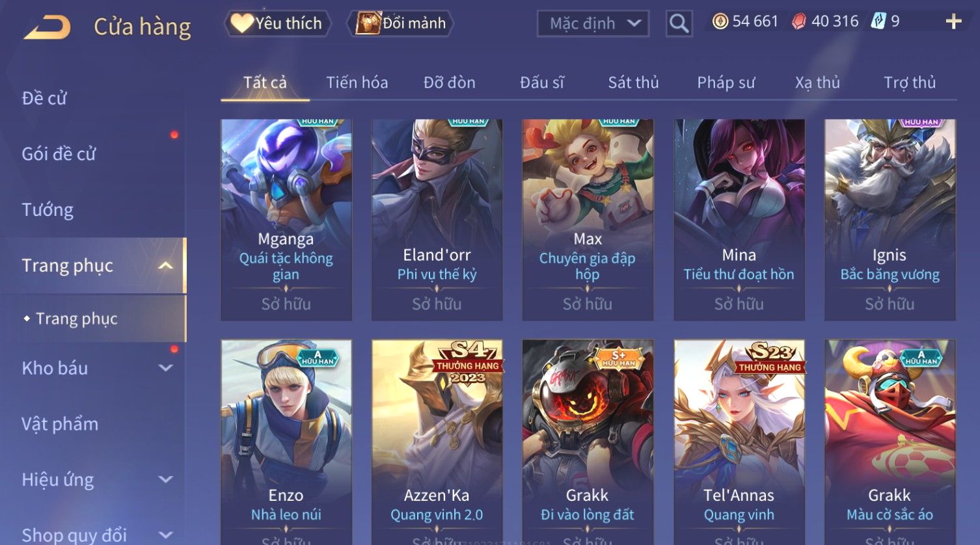Click the heart icon on Yêu thích

coord(242,23)
